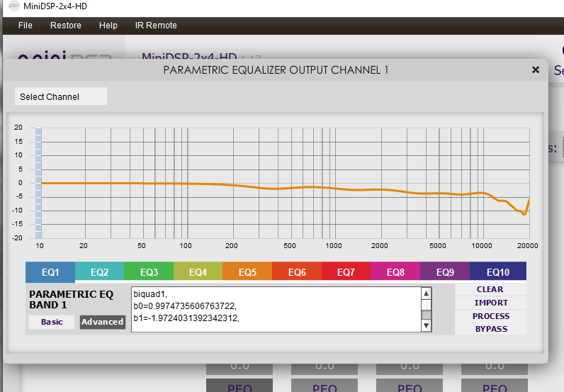This screenshot has height=392, width=564.
Task: Close the Parametric Equalizer dialog
Action: [536, 70]
